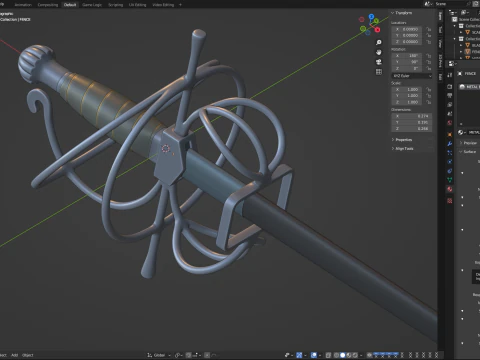Open the green Object Data properties tab
This screenshot has width=480, height=360.
click(450, 180)
